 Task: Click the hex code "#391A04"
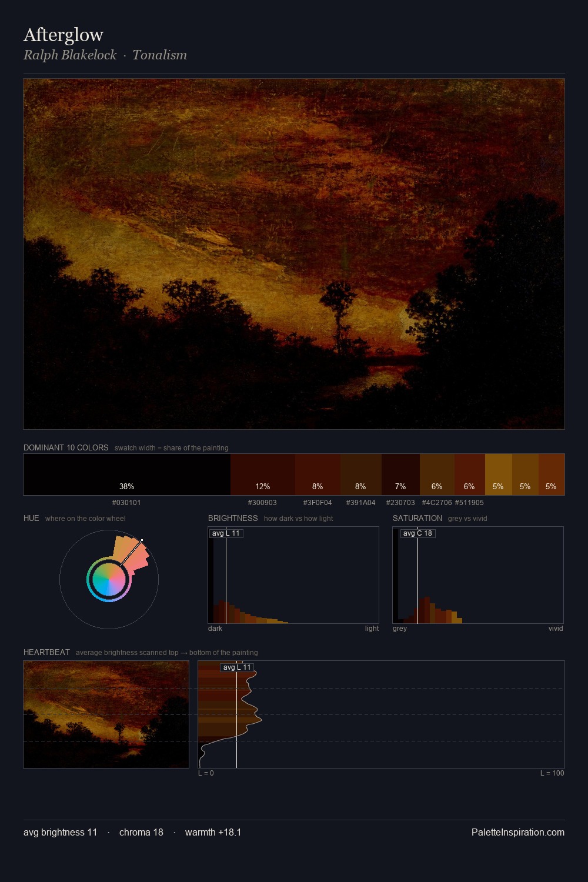pos(360,503)
